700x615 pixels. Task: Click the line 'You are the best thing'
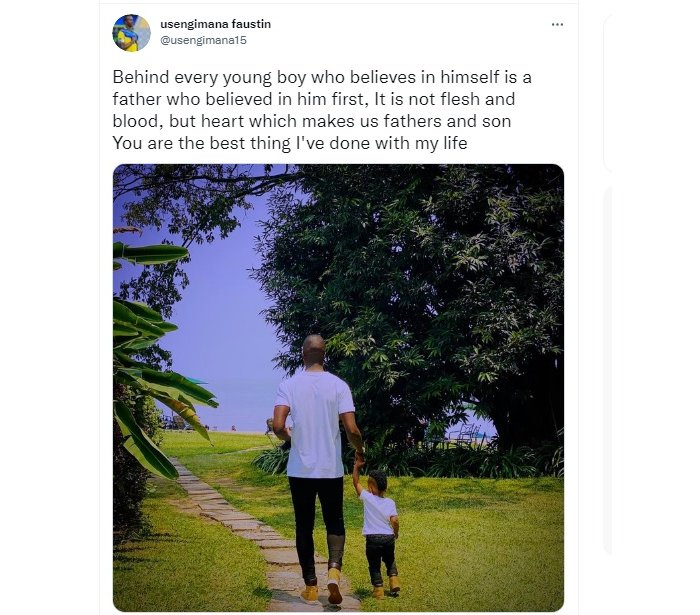coord(290,143)
